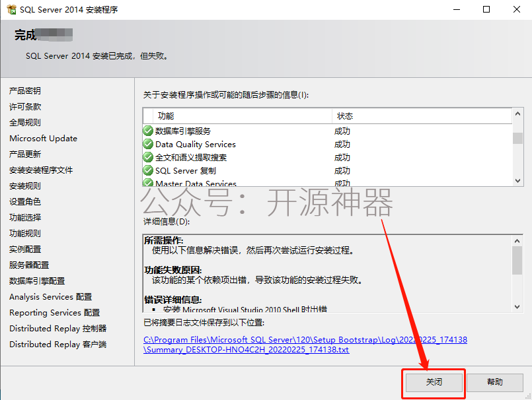
Task: Click the 功能失败原因 heading in details
Action: [x=173, y=270]
